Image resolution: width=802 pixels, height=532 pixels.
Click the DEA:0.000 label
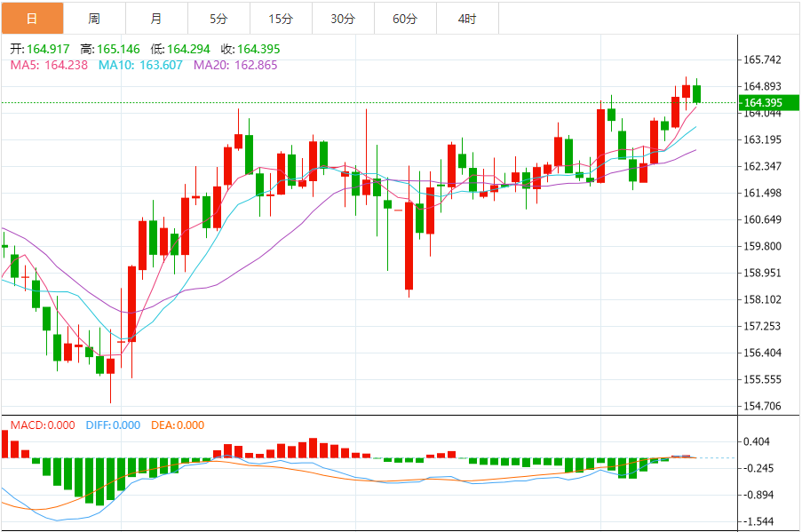click(178, 425)
